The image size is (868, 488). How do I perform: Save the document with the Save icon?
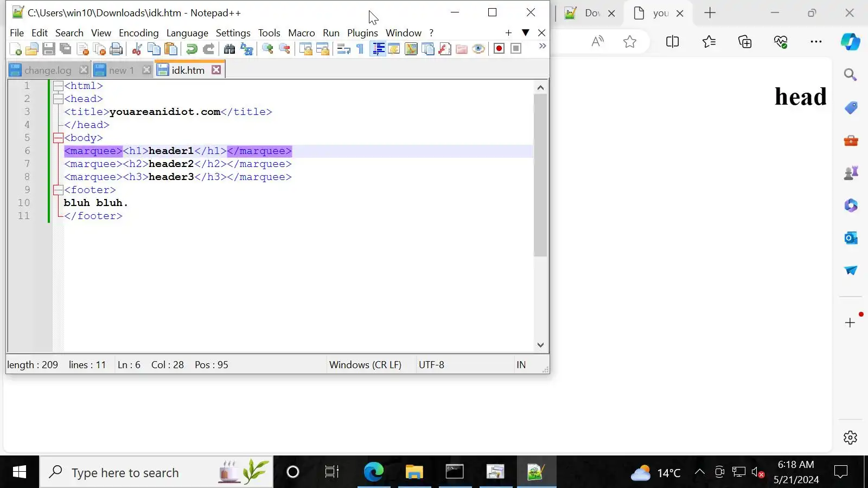coord(49,49)
